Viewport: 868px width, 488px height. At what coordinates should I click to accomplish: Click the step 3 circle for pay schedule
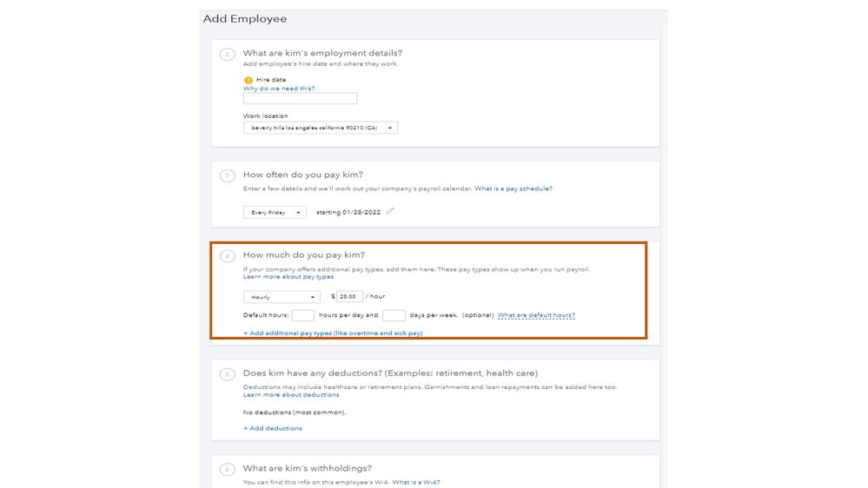(x=228, y=175)
